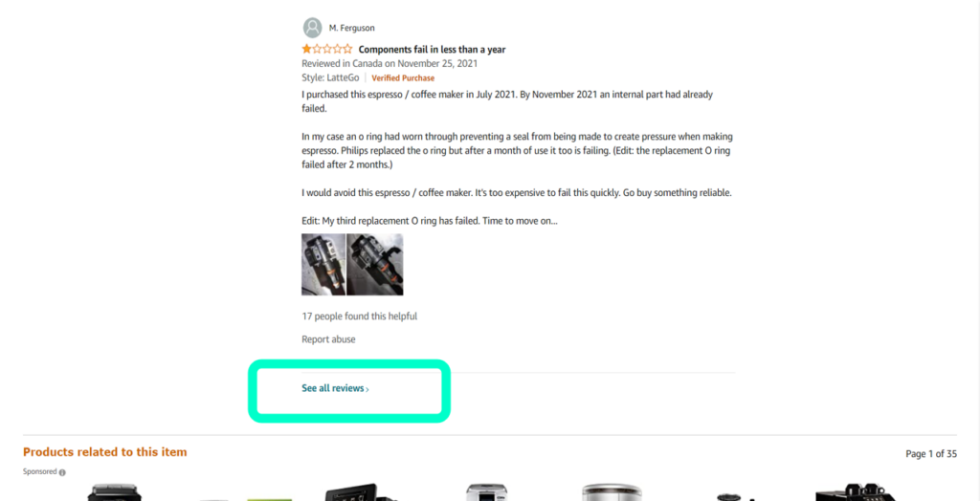
Task: Open the first related black coffee machine product
Action: coord(115,492)
